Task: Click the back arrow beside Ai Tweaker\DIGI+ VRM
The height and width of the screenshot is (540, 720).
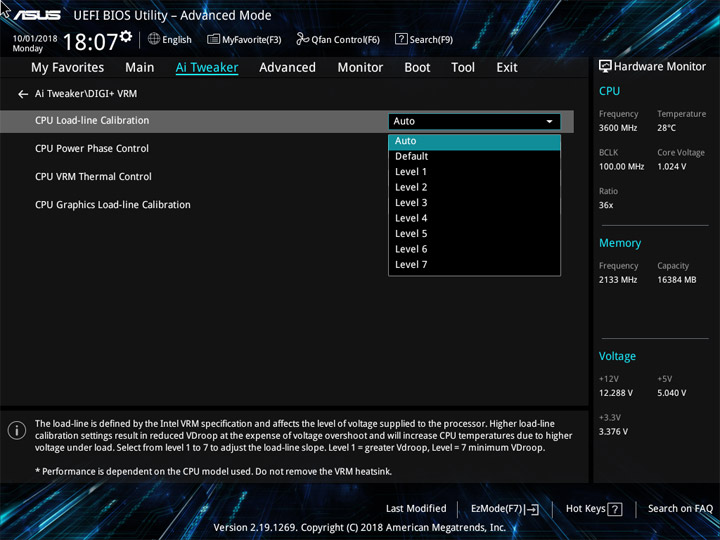Action: click(x=23, y=94)
